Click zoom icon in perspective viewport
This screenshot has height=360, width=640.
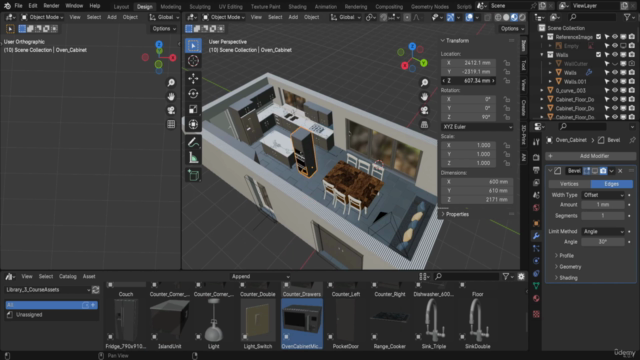point(424,83)
